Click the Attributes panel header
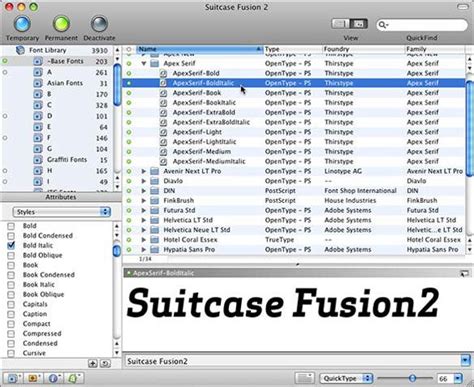Viewport: 474px width, 387px height. tap(61, 197)
